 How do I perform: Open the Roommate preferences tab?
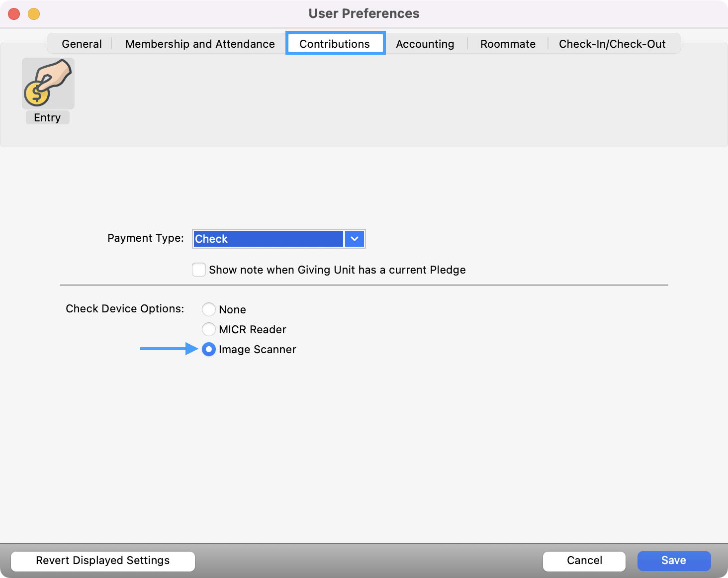(x=508, y=43)
